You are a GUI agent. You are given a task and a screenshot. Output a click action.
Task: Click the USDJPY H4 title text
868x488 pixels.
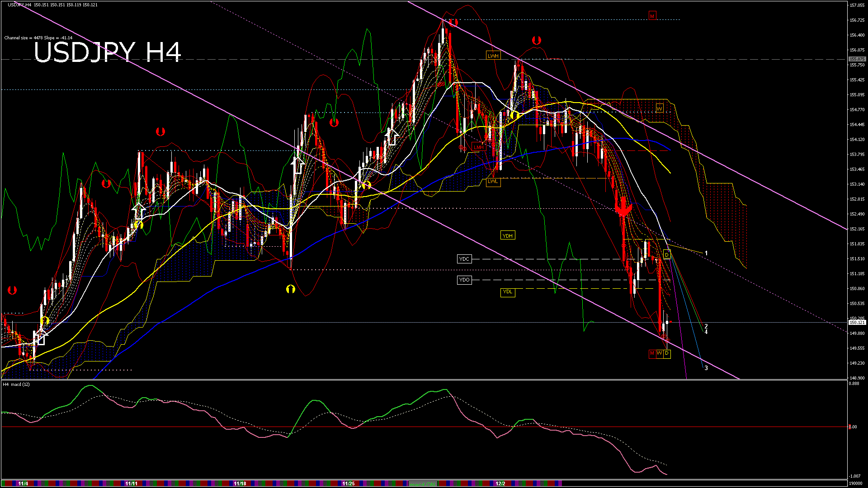[108, 52]
